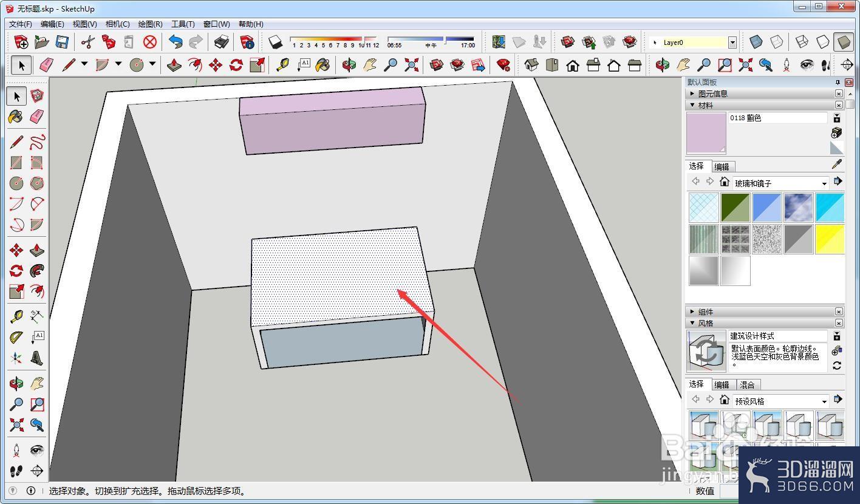Viewport: 860px width, 504px height.
Task: Click the eyedropper Sample Paint icon
Action: [837, 165]
